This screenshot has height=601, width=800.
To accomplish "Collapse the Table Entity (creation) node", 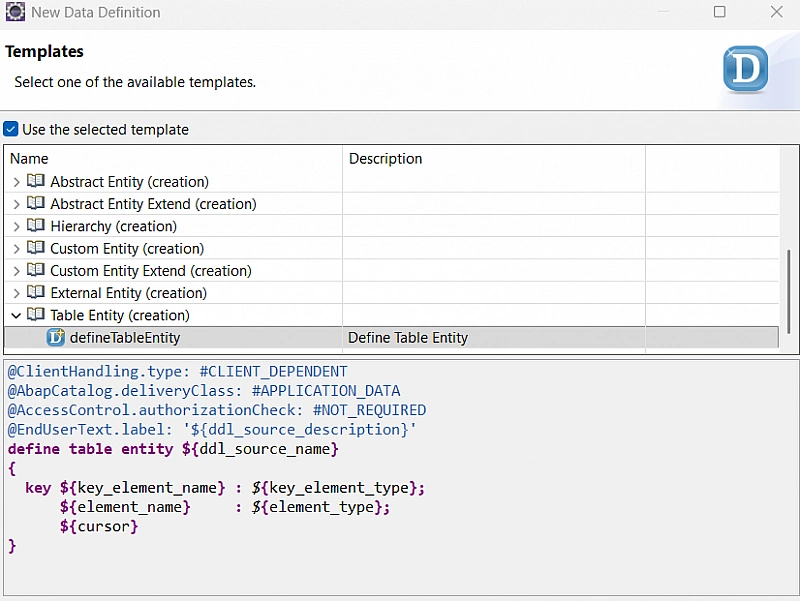I will coord(16,315).
